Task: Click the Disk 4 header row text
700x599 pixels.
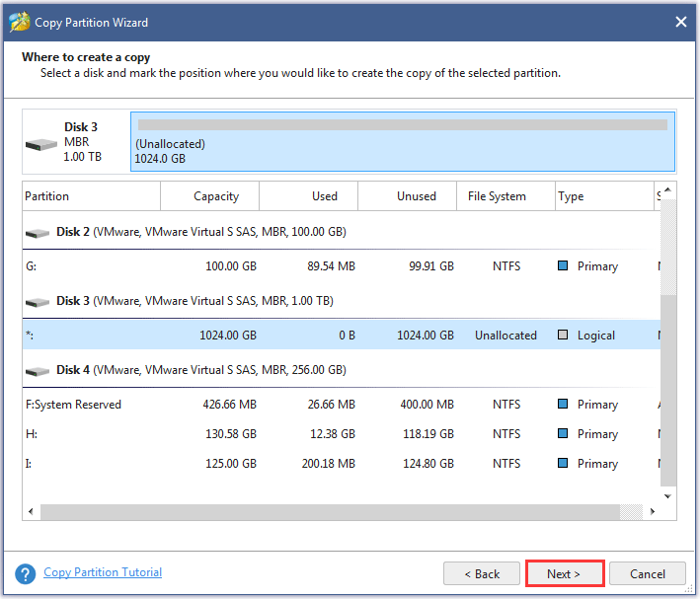Action: tap(201, 370)
